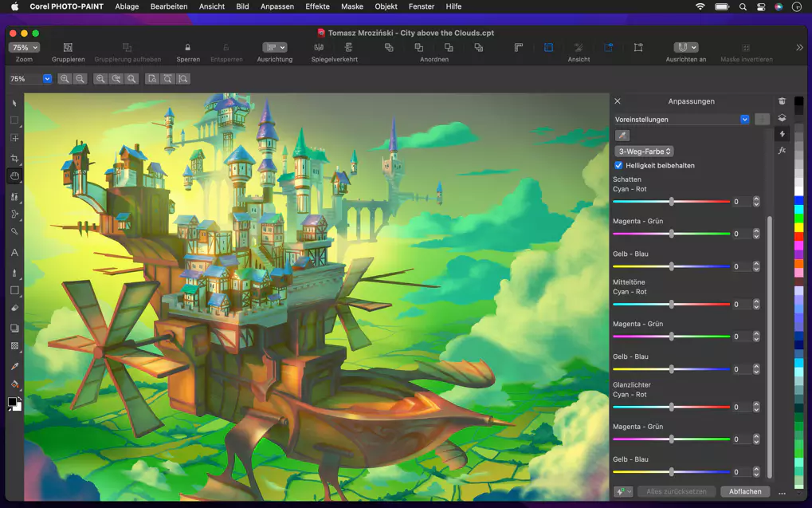The width and height of the screenshot is (812, 508).
Task: Open the Anpassen menu
Action: [x=277, y=6]
